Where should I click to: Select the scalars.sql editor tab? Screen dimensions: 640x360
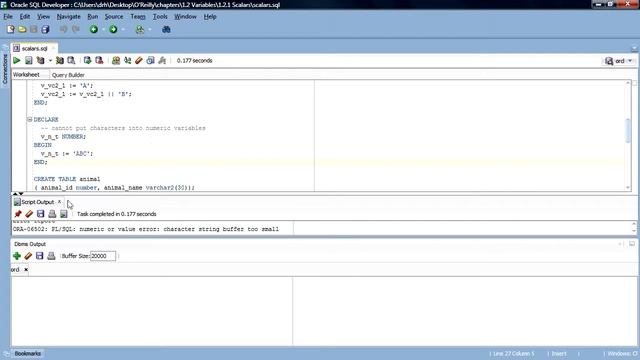34,48
